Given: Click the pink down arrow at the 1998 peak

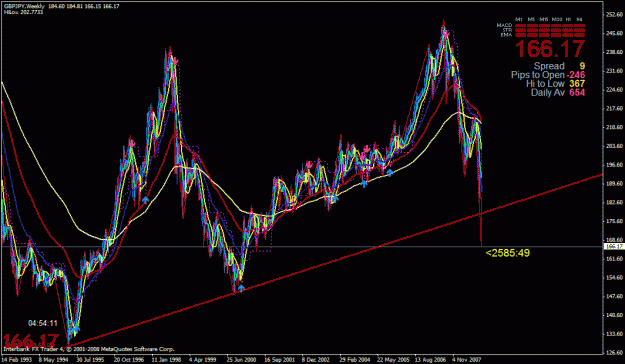Looking at the screenshot, I should [175, 61].
